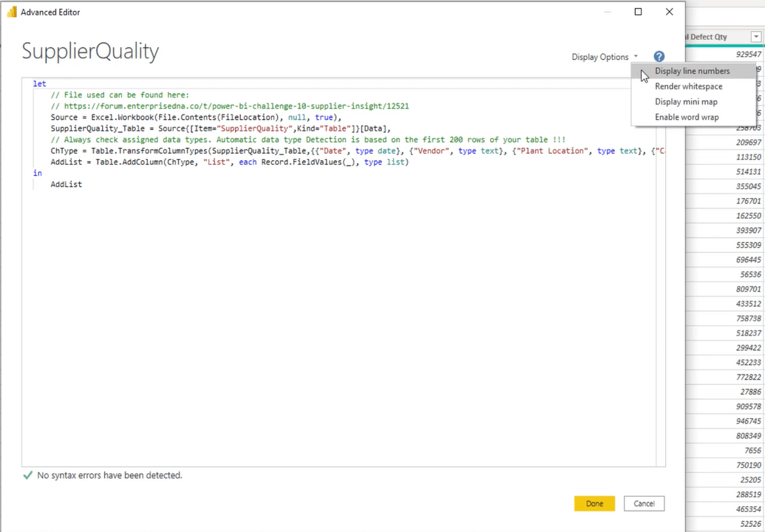Viewport: 765px width, 532px height.
Task: Click the SupplierQuality query title heading
Action: coord(90,51)
